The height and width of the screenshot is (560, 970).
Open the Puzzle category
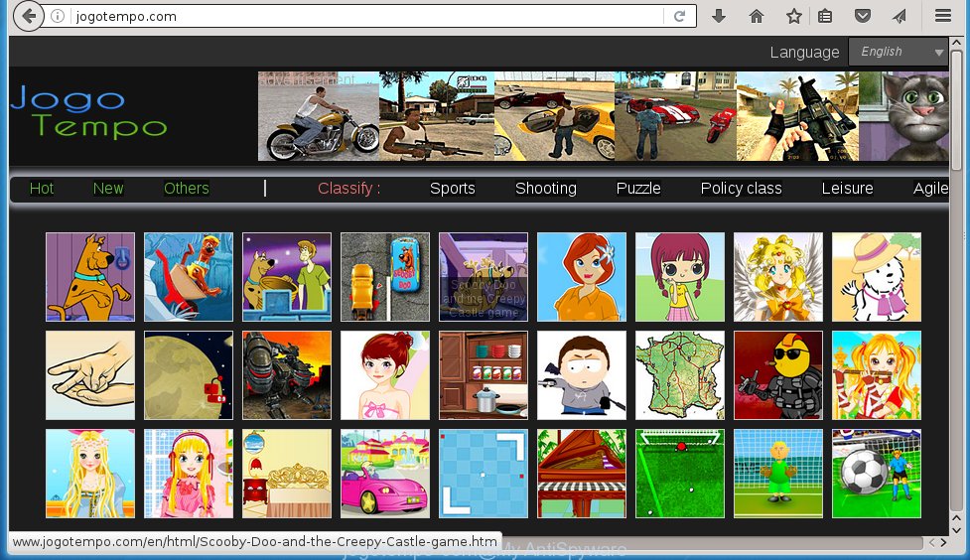638,188
